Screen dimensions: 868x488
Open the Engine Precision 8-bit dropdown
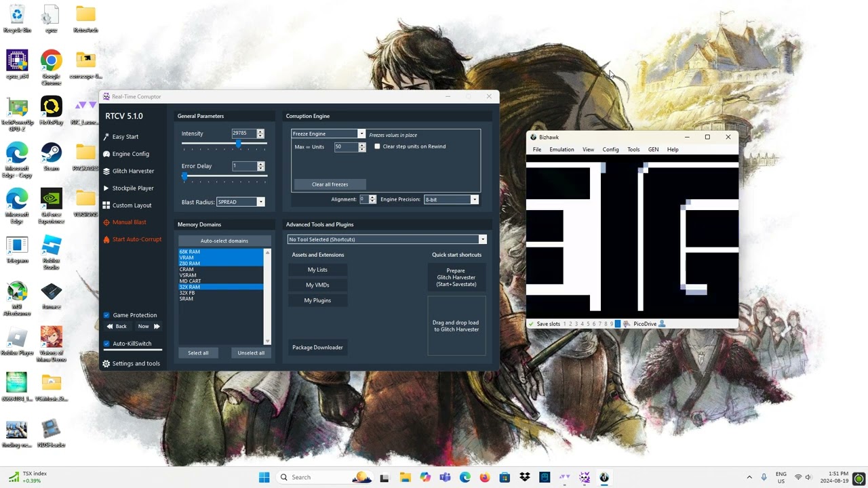(451, 199)
